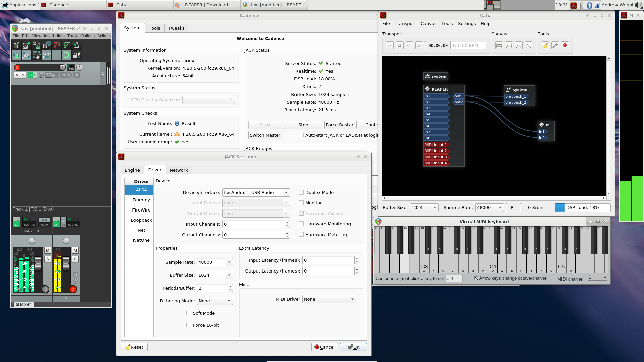This screenshot has width=644, height=362.
Task: Click the broom Clear Xruns icon in Catia
Action: click(x=545, y=45)
